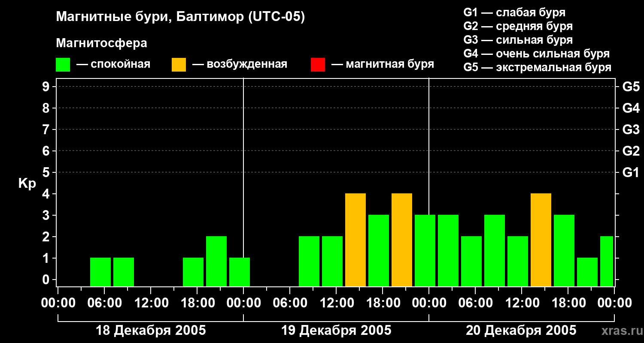Image resolution: width=644 pixels, height=343 pixels.
Task: Click the '18:00' time label for 19 December
Action: 383,303
